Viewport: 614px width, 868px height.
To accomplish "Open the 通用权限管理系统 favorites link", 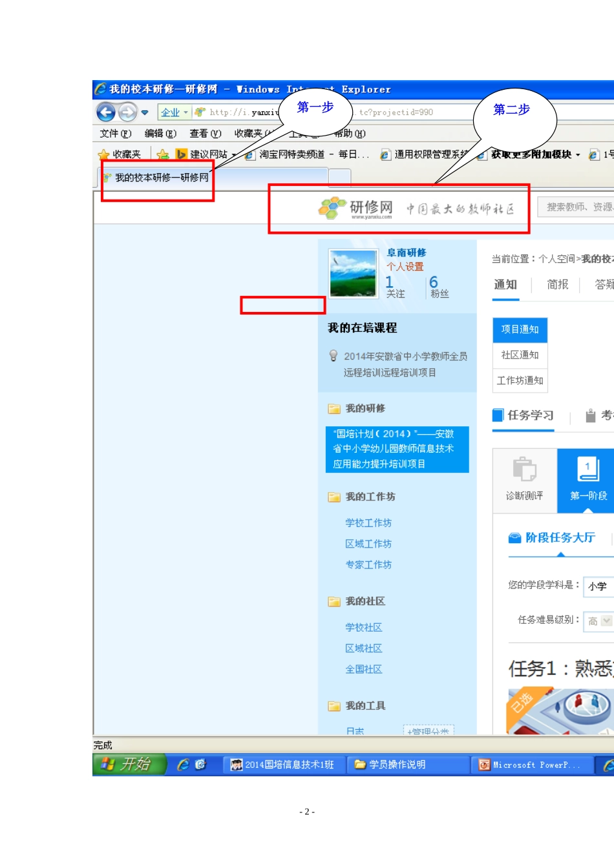I will (424, 154).
